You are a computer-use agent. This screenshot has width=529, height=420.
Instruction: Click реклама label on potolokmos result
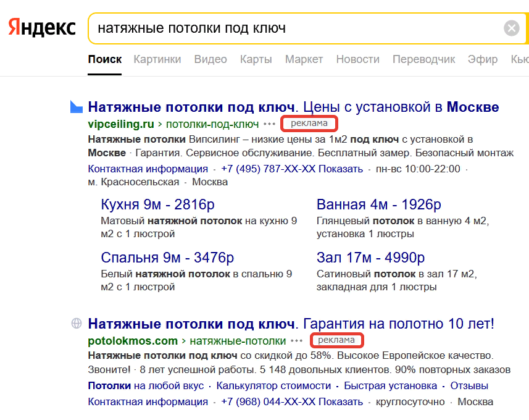(x=336, y=340)
